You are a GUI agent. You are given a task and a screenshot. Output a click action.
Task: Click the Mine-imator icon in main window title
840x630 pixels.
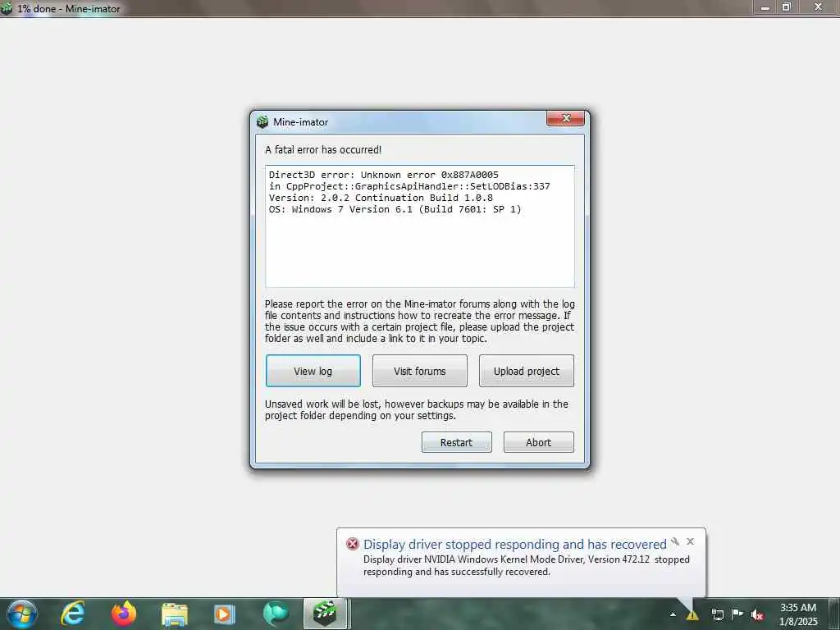pos(7,8)
